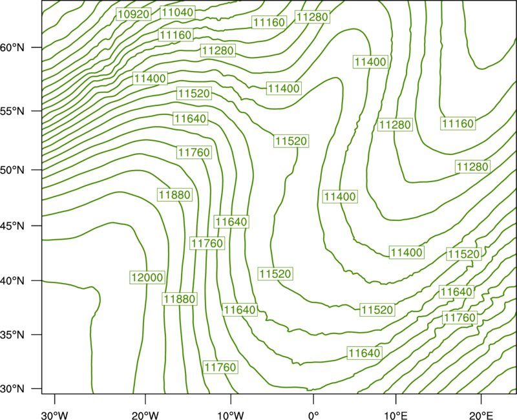Screen dimensions: 517x420
Task: Click the 55°N latitude axis label
Action: pos(12,111)
